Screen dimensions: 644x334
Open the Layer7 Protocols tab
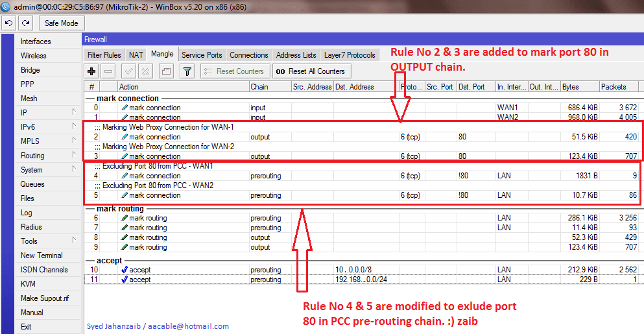(x=350, y=54)
